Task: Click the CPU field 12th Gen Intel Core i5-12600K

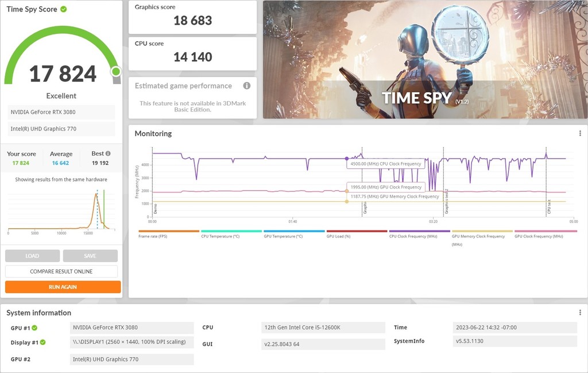Action: pyautogui.click(x=323, y=328)
